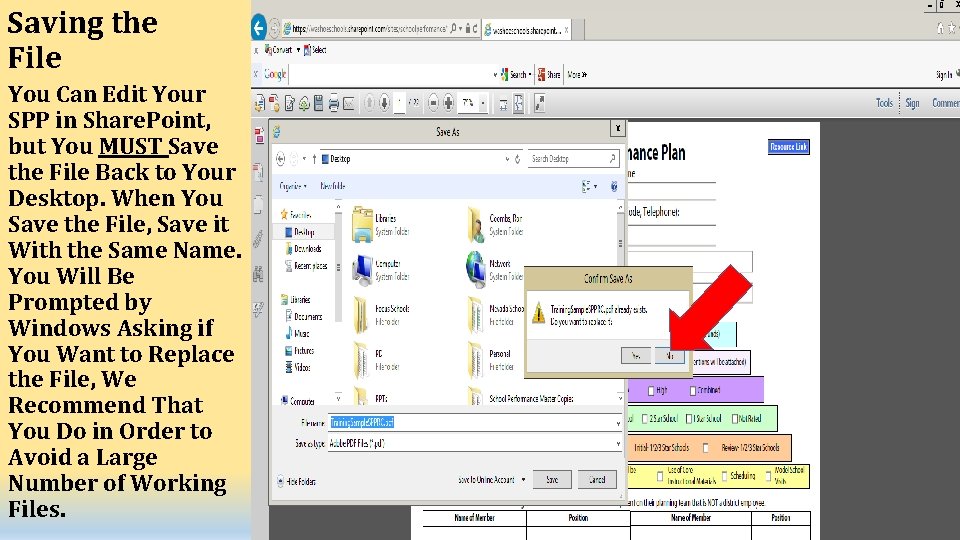Image resolution: width=960 pixels, height=540 pixels.
Task: Click the read mode expand icon
Action: [539, 103]
